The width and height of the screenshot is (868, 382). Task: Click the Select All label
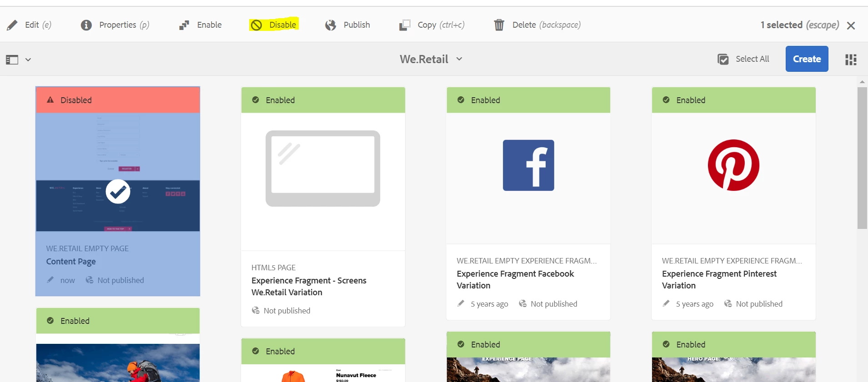[753, 59]
